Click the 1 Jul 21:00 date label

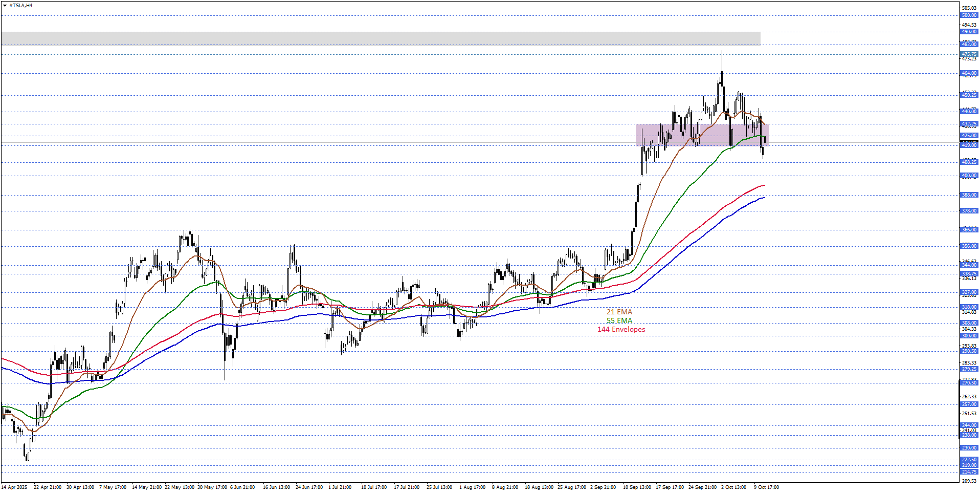tap(340, 487)
